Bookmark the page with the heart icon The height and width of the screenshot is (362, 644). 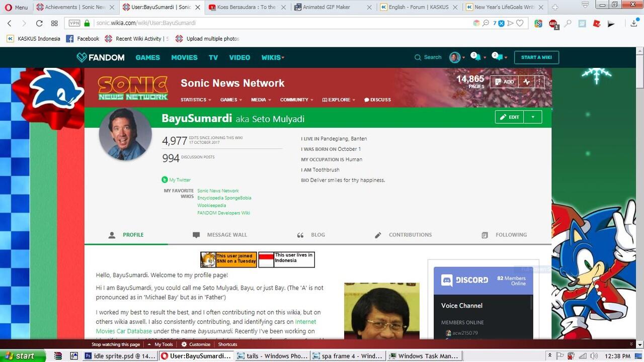pos(520,23)
